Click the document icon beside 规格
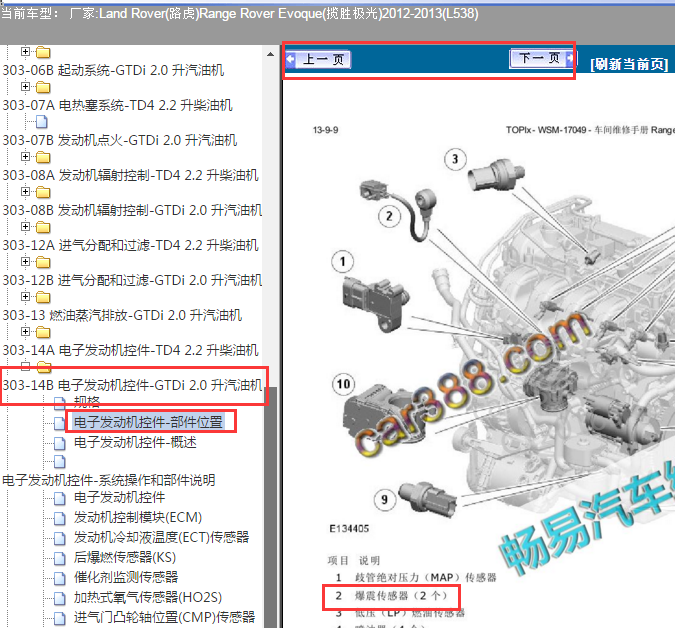The width and height of the screenshot is (675, 628). (60, 403)
